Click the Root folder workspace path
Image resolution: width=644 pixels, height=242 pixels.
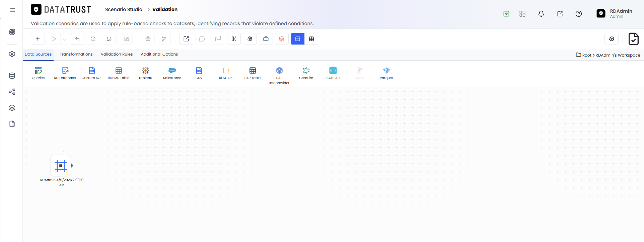coord(584,55)
